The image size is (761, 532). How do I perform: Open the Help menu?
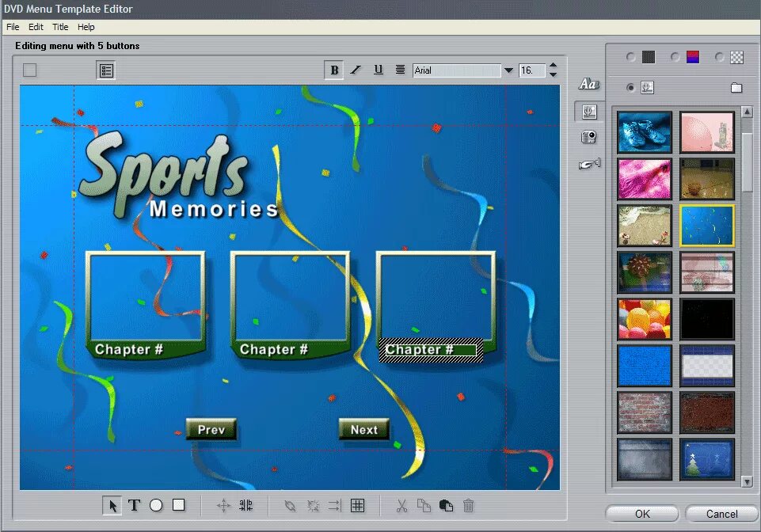click(86, 27)
